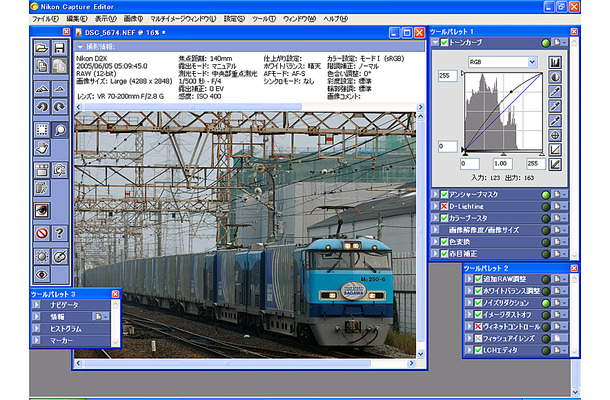Expand the D-Lighting section
The image size is (610, 400).
coord(435,206)
